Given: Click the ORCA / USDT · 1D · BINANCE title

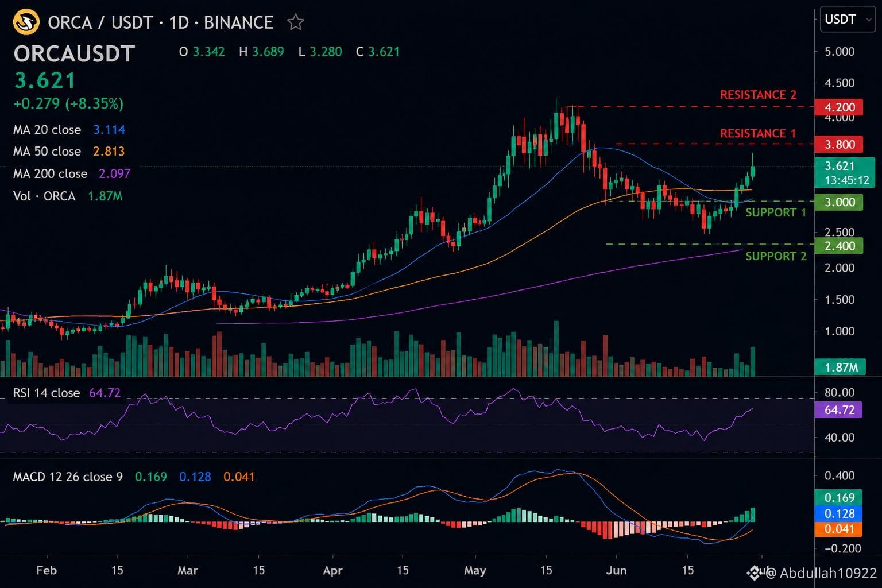Looking at the screenshot, I should click(161, 22).
